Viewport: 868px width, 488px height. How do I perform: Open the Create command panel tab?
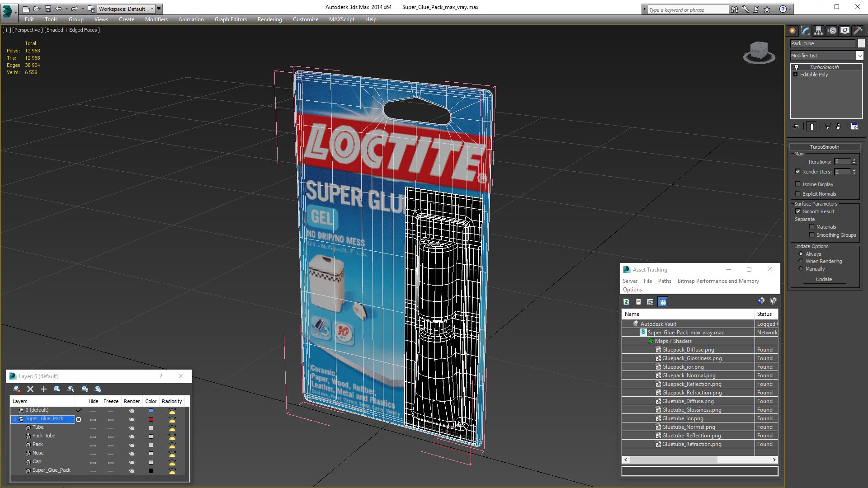(793, 31)
